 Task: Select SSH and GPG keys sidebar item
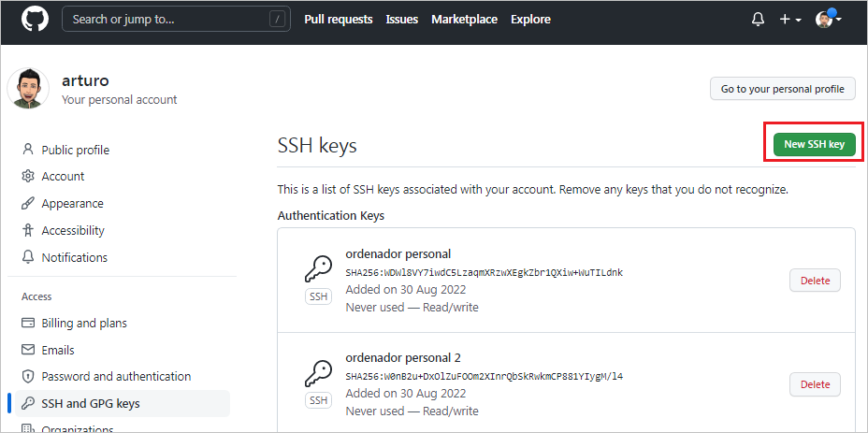coord(122,404)
